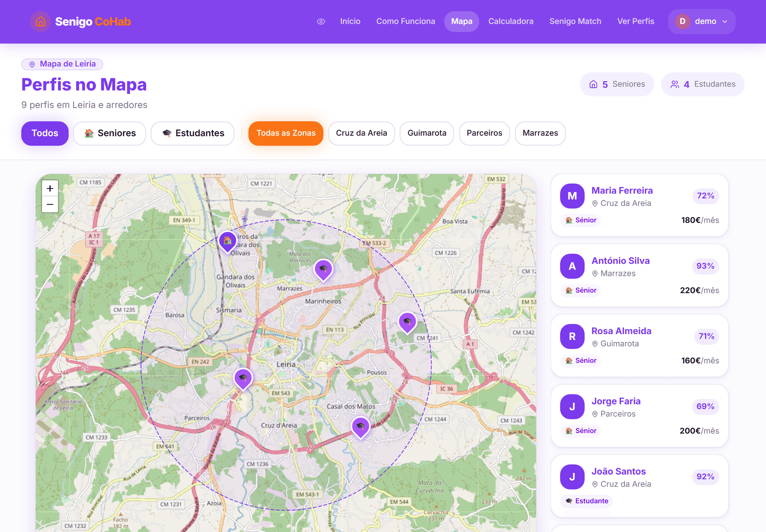Click the Senigo CoHab house logo icon

40,21
